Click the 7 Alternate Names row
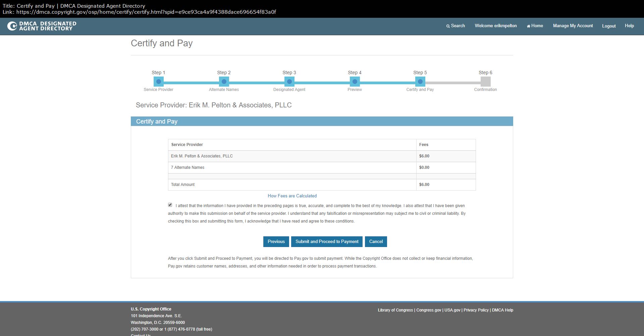Screen dimensions: 644x336 [322, 167]
